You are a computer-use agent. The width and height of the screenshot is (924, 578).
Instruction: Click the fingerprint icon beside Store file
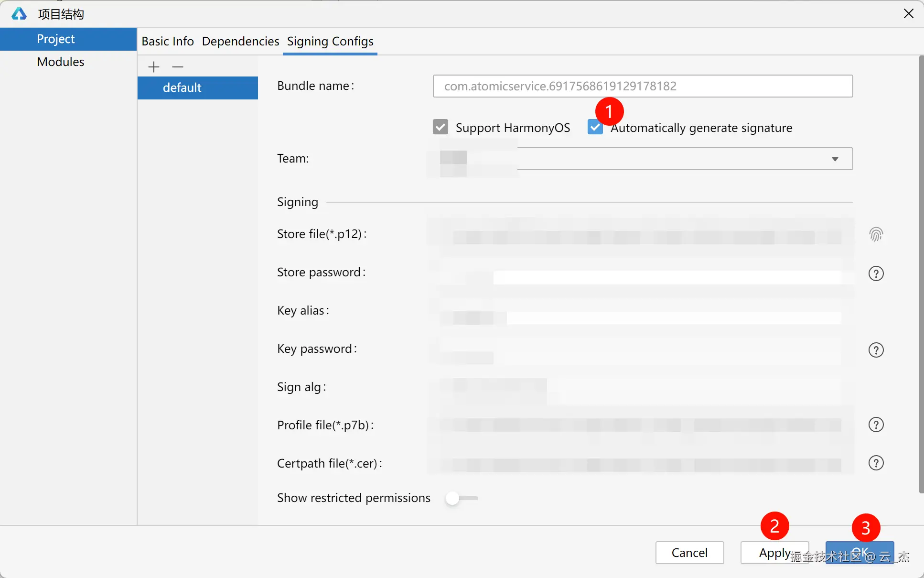coord(876,234)
